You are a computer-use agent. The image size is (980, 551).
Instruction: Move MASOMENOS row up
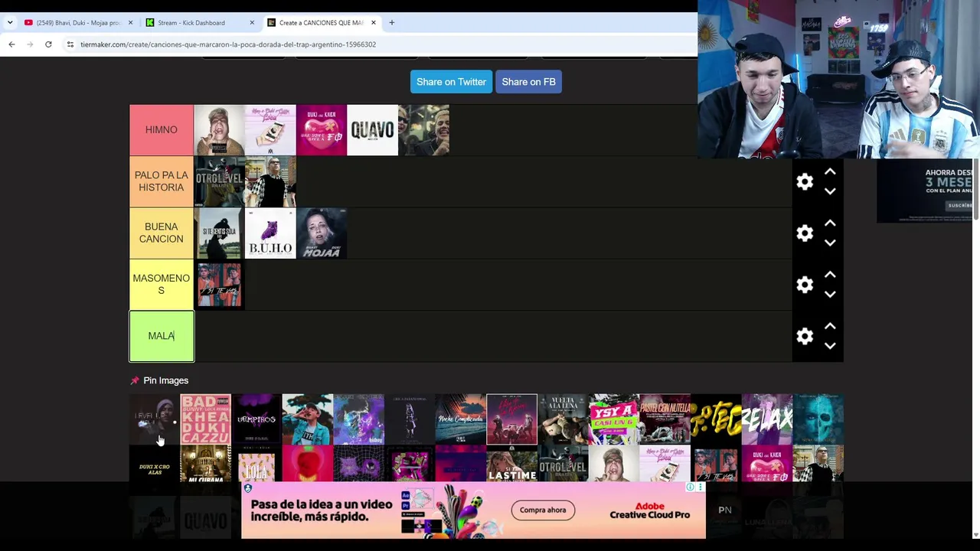[x=830, y=275]
